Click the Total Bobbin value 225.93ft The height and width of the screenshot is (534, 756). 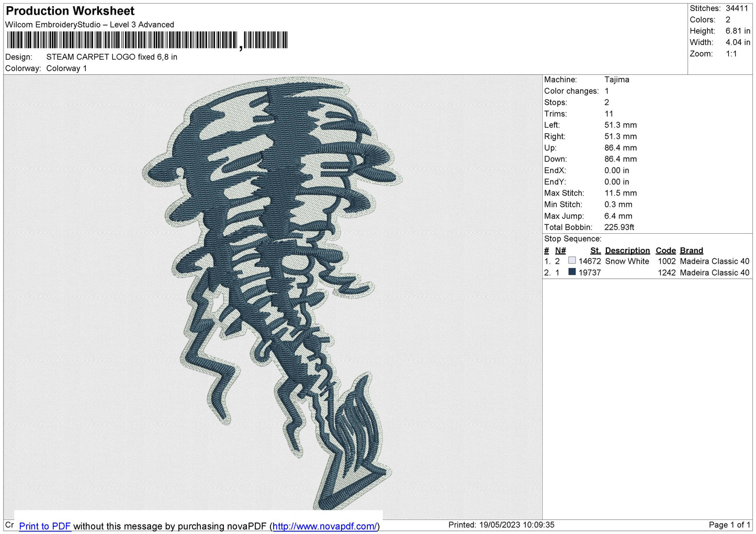tap(619, 227)
